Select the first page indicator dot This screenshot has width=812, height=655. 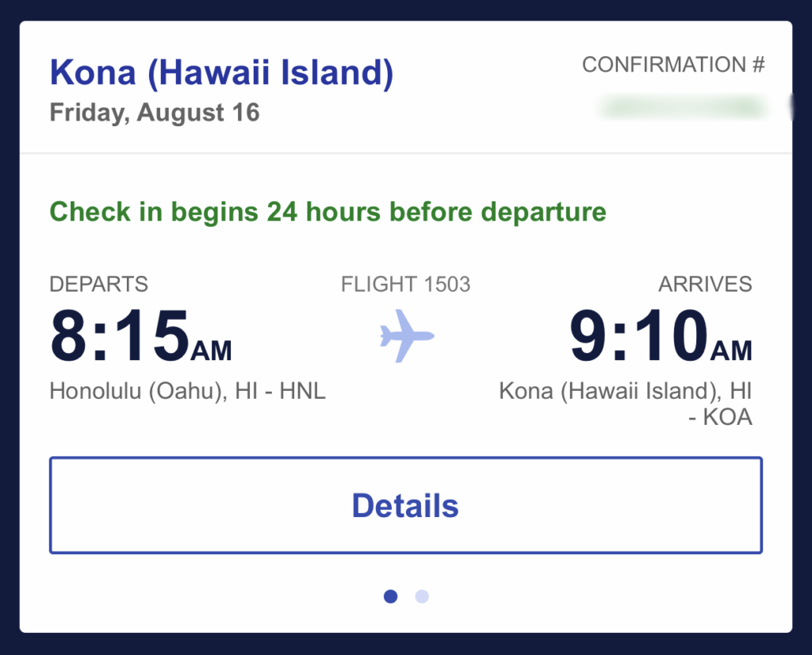click(x=390, y=596)
